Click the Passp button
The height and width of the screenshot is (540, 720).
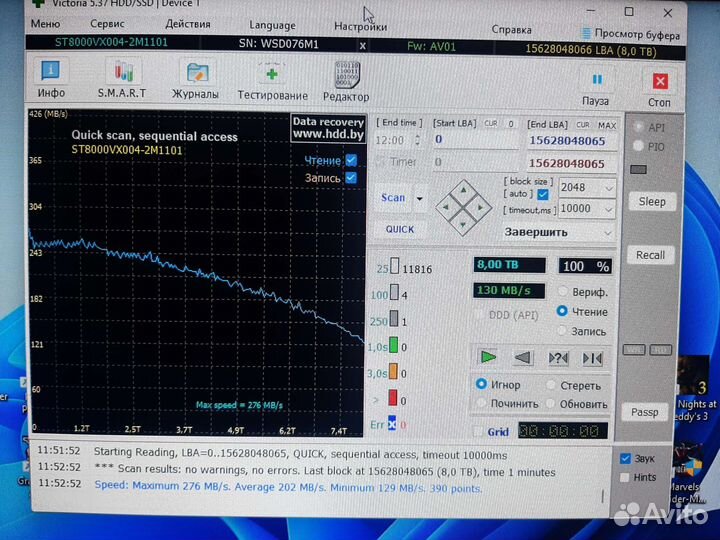645,412
